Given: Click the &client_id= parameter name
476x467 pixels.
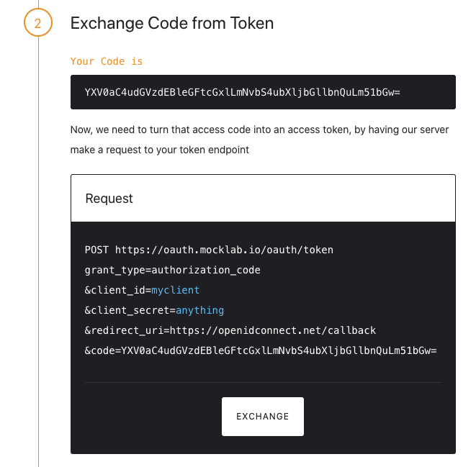Looking at the screenshot, I should (x=117, y=290).
